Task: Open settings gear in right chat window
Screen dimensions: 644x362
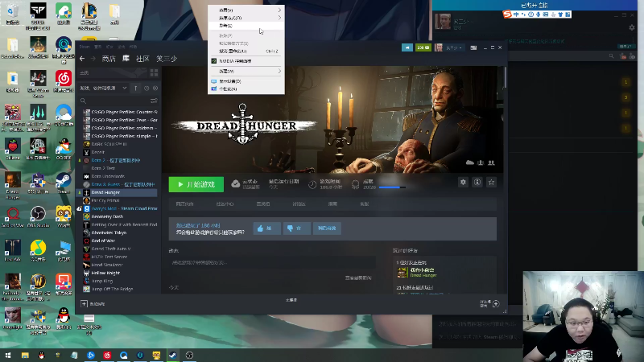Action: pyautogui.click(x=632, y=27)
